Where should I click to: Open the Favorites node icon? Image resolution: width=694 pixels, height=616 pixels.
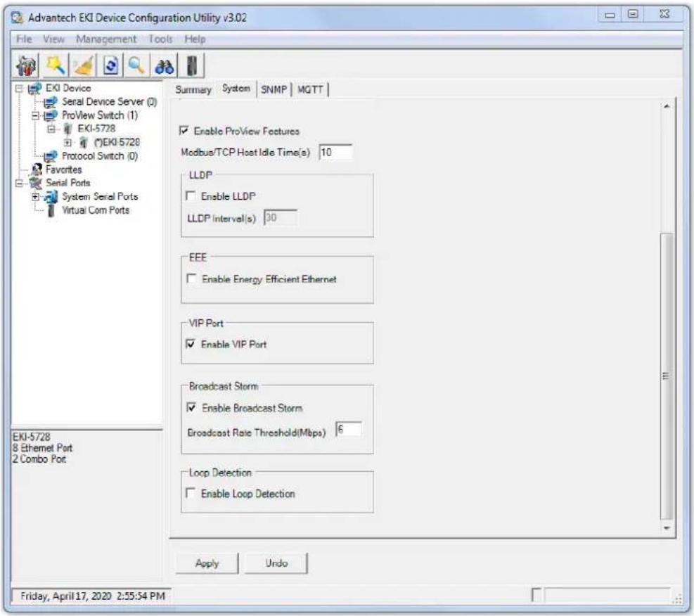37,169
